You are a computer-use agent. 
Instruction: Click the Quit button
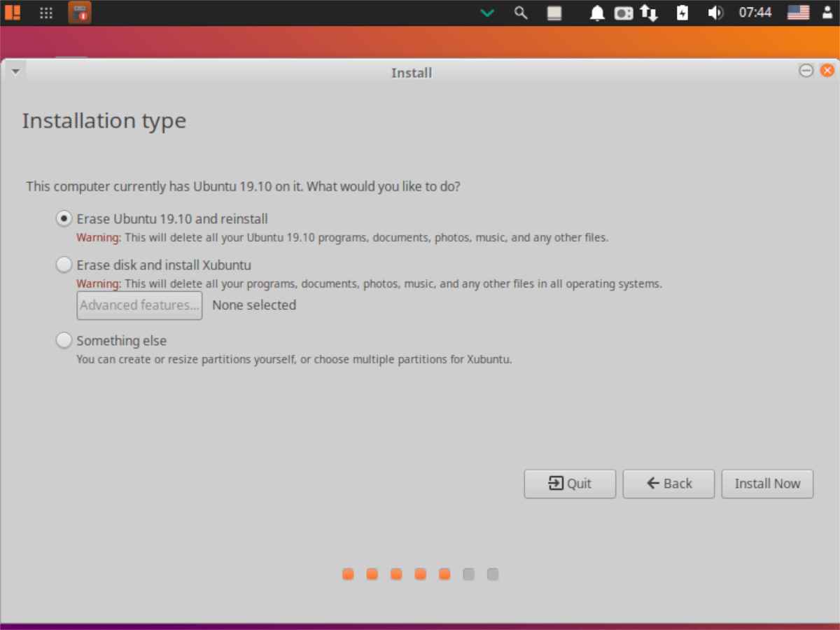coord(570,484)
